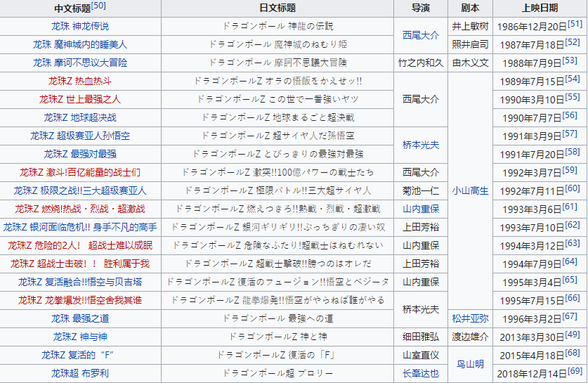Select director name 菊池一仁
Screen dimensions: 588x383
[421, 191]
